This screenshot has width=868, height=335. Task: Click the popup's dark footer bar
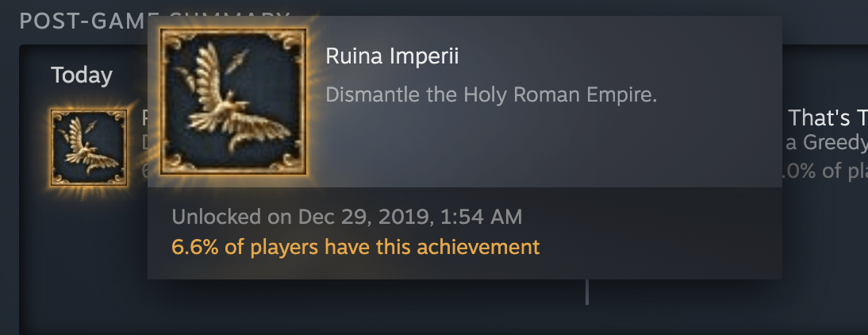point(464,233)
